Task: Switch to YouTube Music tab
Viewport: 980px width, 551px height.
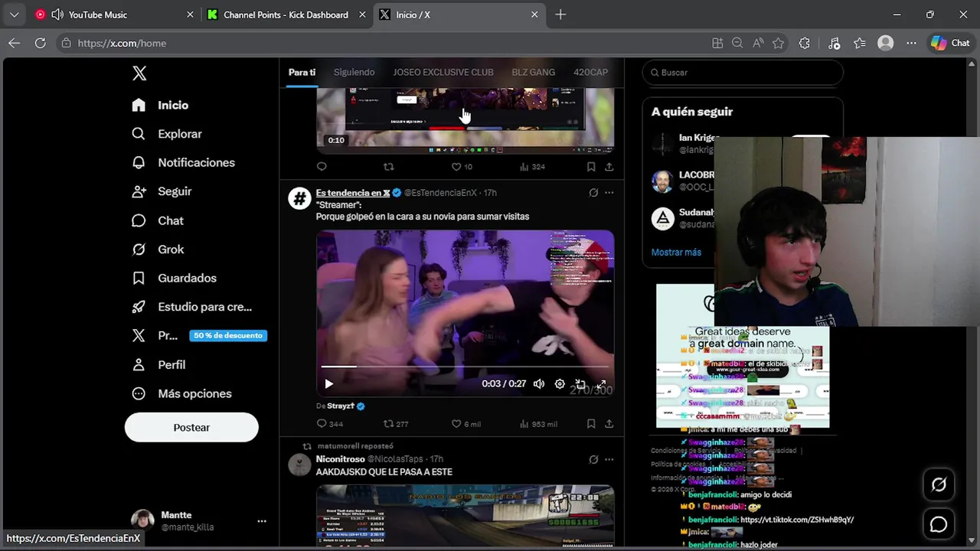Action: point(115,15)
